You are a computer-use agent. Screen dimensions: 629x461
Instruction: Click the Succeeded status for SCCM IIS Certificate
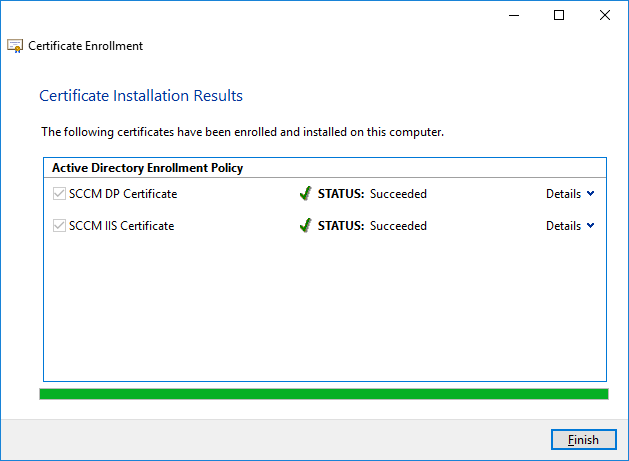tap(398, 226)
